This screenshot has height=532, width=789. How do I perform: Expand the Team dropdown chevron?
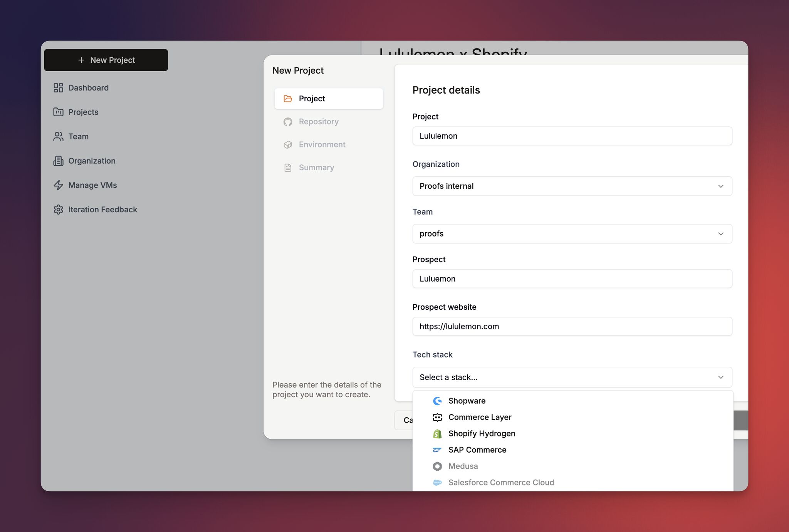[720, 234]
